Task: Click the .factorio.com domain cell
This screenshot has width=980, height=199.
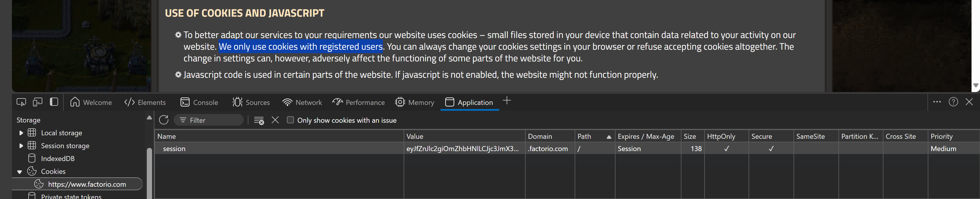Action: [550, 149]
